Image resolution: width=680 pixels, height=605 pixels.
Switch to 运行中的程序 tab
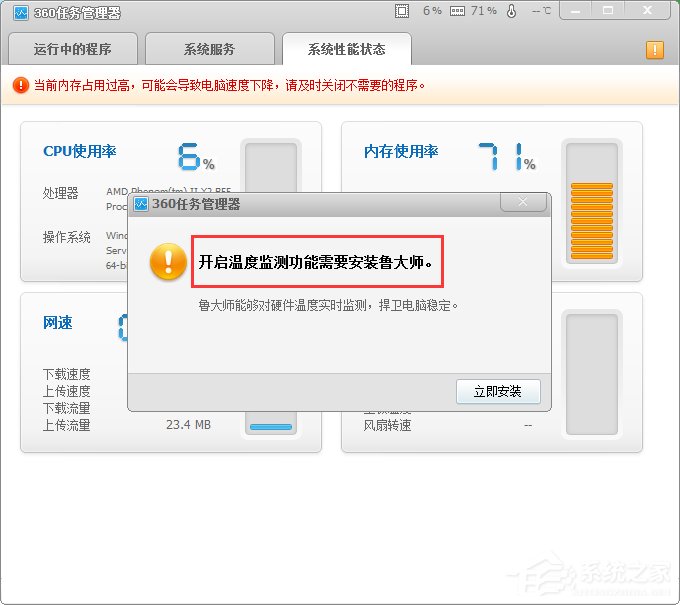[x=73, y=49]
